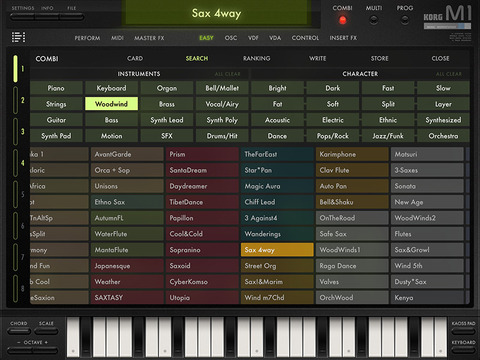Open the CHORD button
The height and width of the screenshot is (360, 480).
19,331
